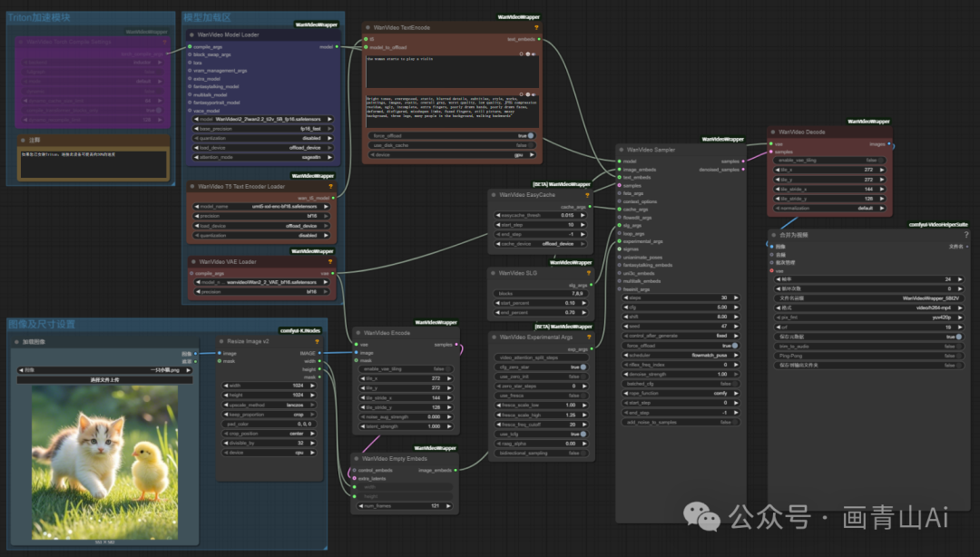Open help icon on WanVideo EasyCache node
Viewport: 980px width, 557px height.
pyautogui.click(x=587, y=195)
